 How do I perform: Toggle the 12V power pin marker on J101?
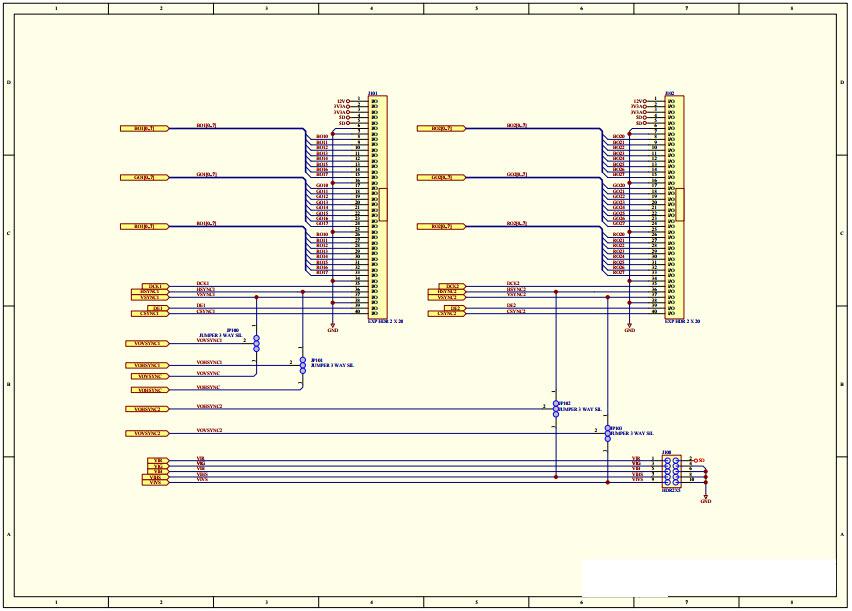(348, 99)
